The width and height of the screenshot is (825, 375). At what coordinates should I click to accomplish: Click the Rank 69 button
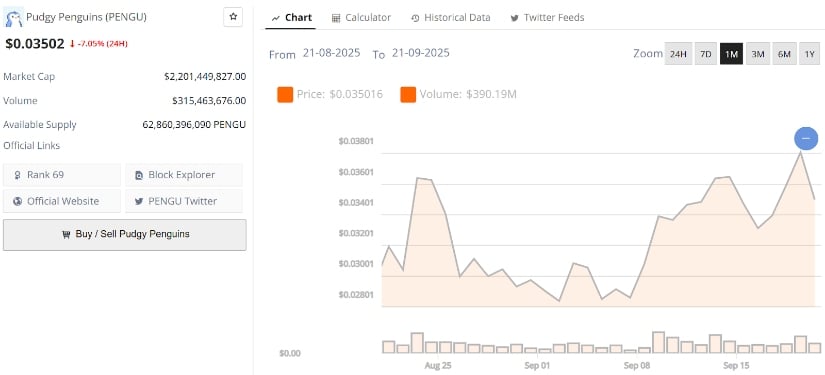click(x=62, y=175)
